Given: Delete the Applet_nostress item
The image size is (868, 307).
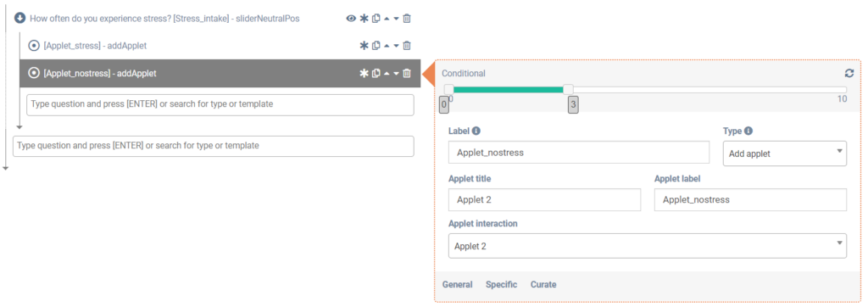Looking at the screenshot, I should pyautogui.click(x=407, y=73).
